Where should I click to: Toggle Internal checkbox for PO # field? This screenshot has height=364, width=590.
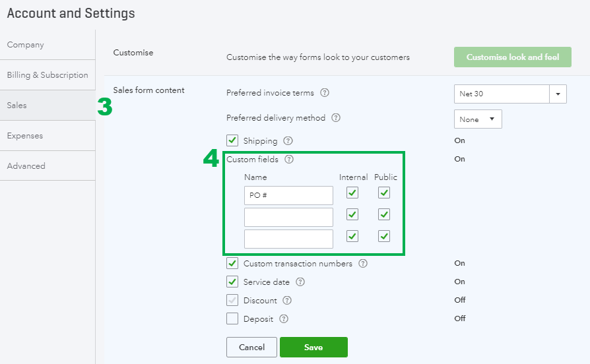coord(352,193)
